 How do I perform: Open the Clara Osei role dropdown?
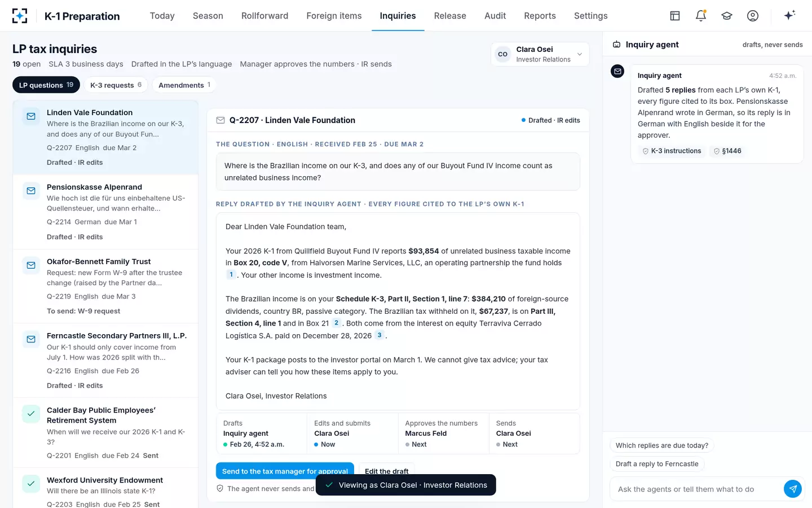pos(540,54)
